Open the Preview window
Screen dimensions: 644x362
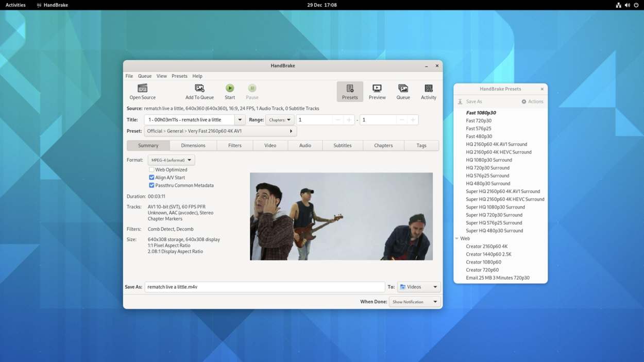pos(377,92)
